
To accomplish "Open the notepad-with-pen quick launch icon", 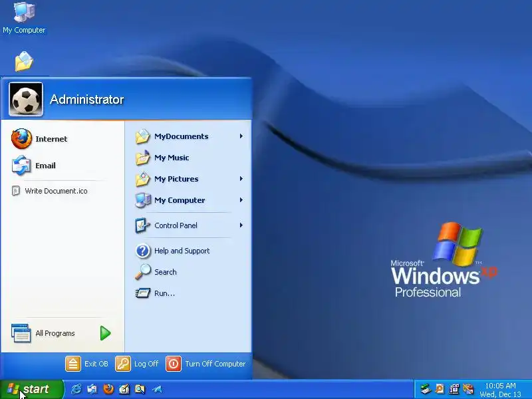I will (x=124, y=389).
